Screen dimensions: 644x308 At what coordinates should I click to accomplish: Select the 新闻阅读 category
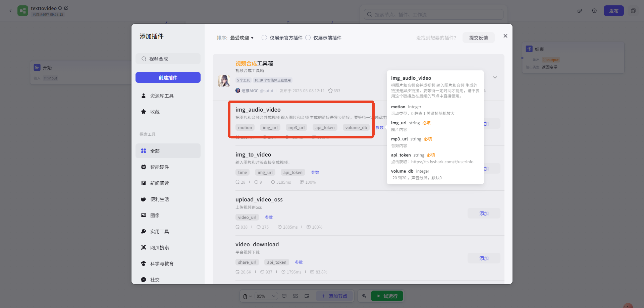tap(159, 183)
